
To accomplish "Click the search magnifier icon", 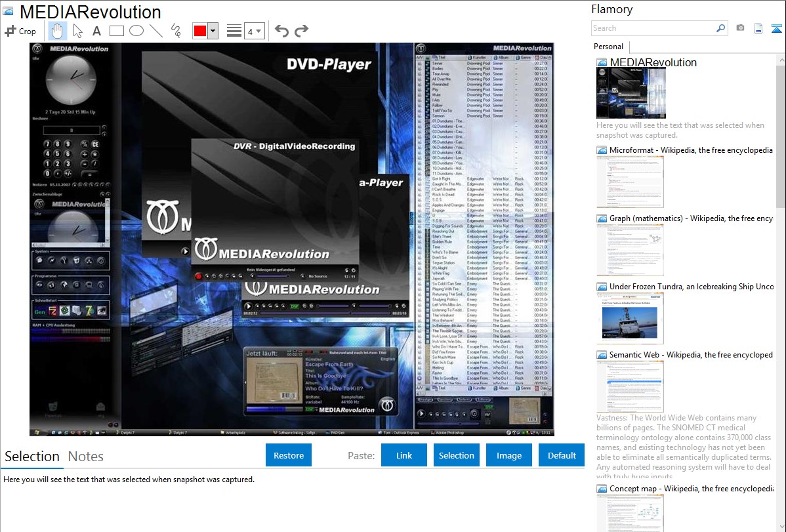I will pyautogui.click(x=721, y=28).
